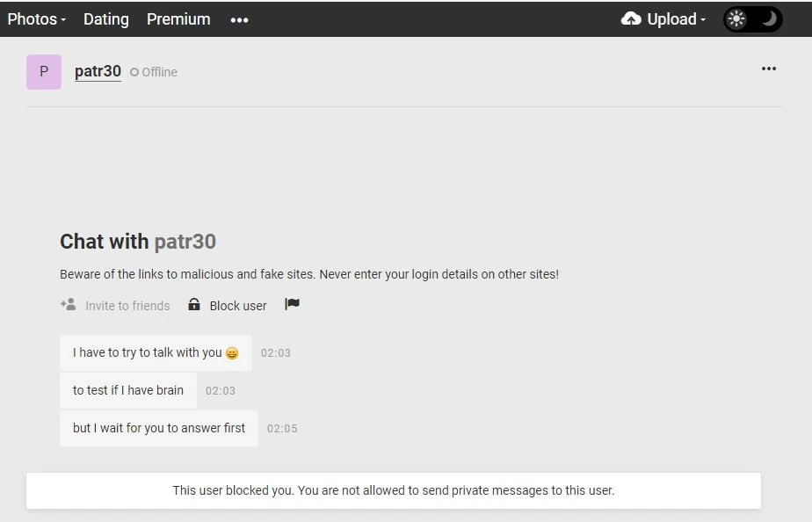
Task: Click the sun icon for light mode
Action: click(x=736, y=19)
